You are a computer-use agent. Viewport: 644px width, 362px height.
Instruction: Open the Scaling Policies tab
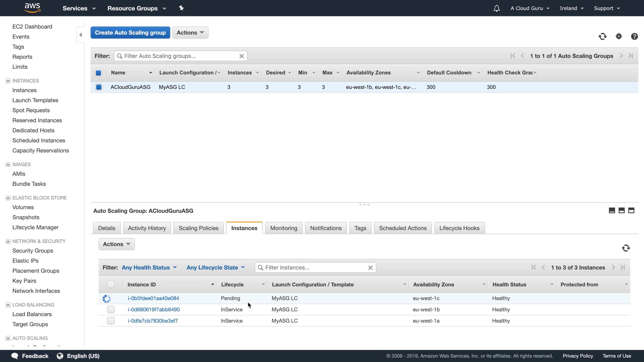pyautogui.click(x=198, y=228)
